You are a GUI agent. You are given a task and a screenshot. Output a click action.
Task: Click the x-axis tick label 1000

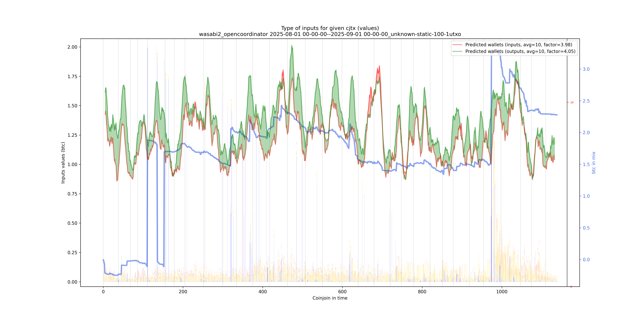(x=502, y=292)
